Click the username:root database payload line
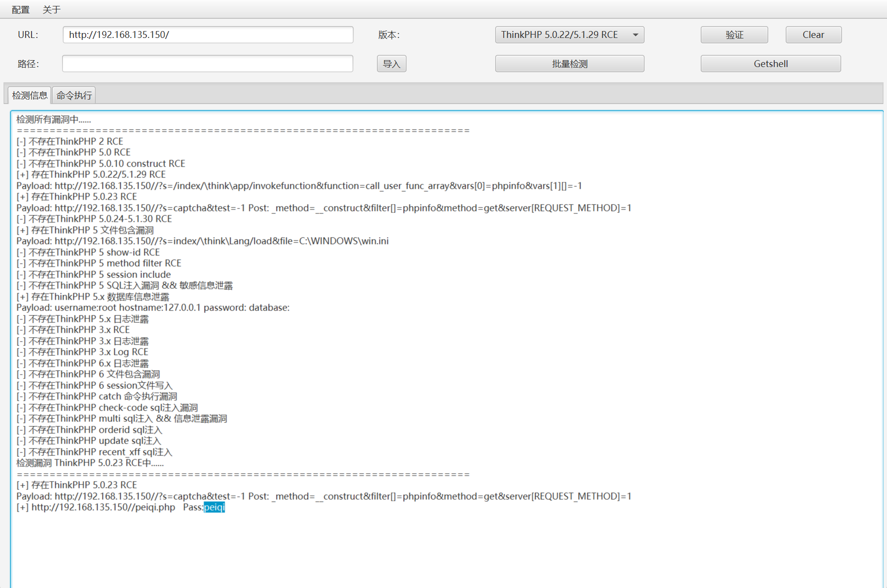 [153, 308]
